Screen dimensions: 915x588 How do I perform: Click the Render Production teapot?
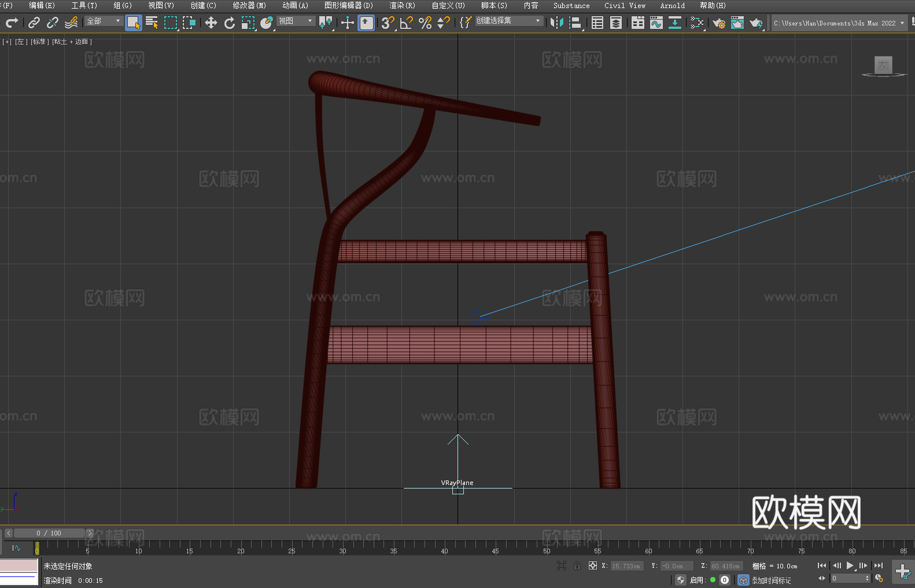pos(756,23)
